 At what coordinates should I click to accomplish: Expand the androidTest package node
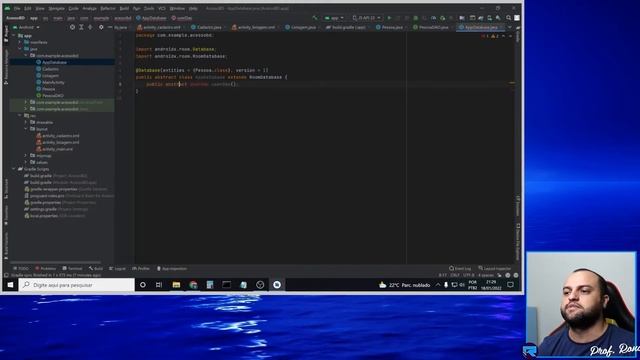tap(26, 102)
